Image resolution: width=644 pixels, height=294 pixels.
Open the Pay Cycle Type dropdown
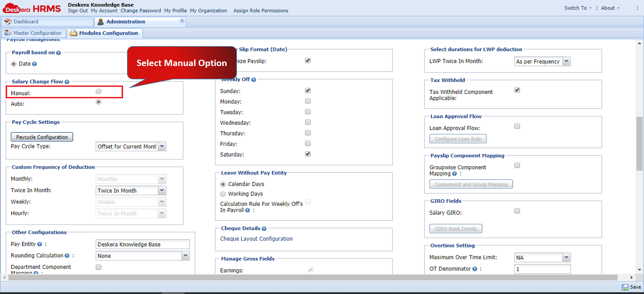click(x=162, y=146)
